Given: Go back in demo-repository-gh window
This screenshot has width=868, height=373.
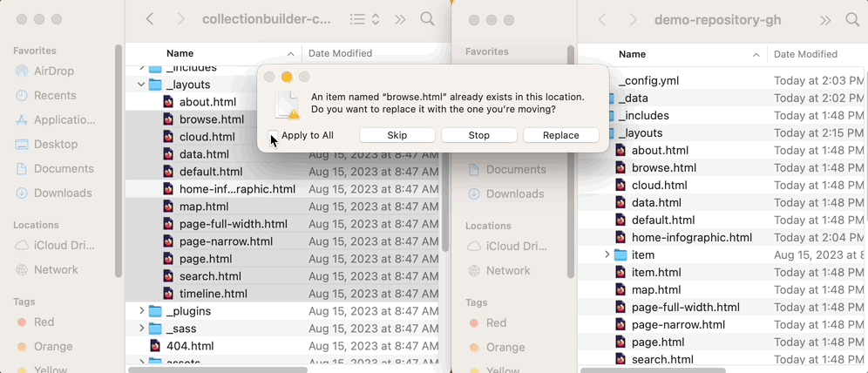Looking at the screenshot, I should pyautogui.click(x=602, y=20).
